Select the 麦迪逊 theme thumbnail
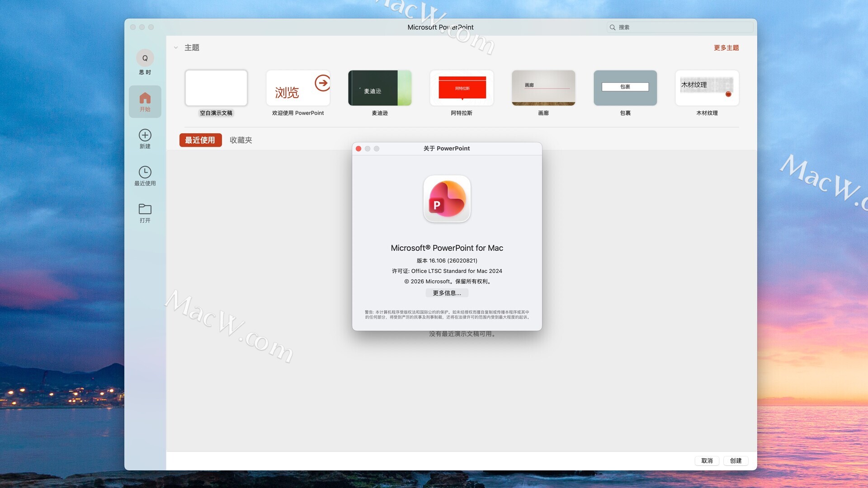The image size is (868, 488). click(380, 88)
